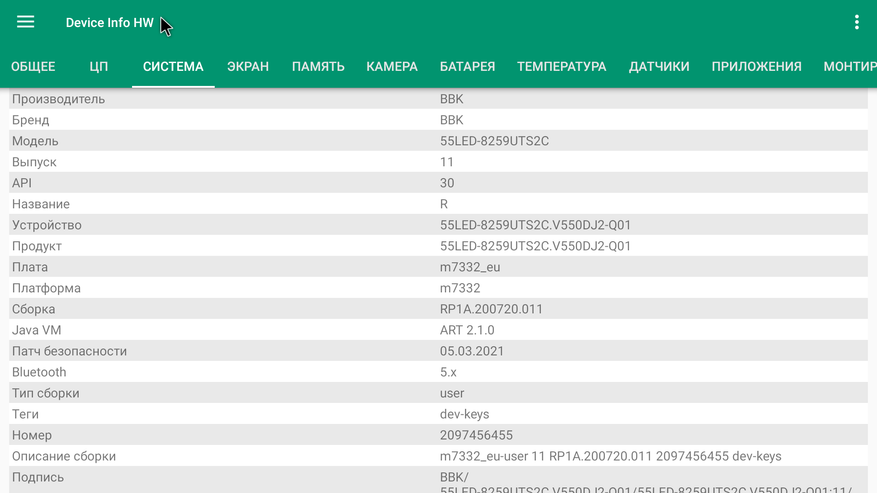Screen dimensions: 877x493
Task: Click the Bluetooth value 5.x
Action: [x=448, y=372]
